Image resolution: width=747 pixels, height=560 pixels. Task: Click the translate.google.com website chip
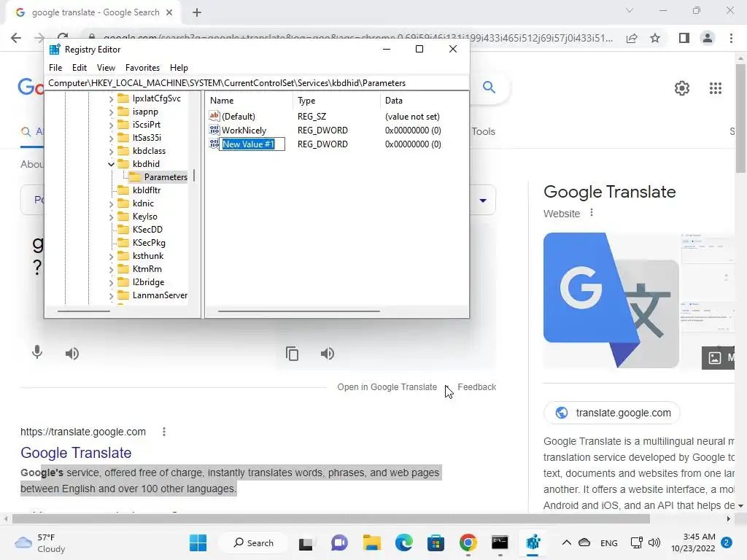612,413
